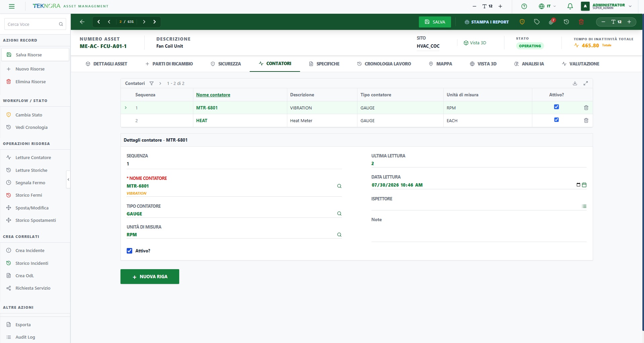Switch to Valutazione tab
The width and height of the screenshot is (644, 343).
coord(581,64)
